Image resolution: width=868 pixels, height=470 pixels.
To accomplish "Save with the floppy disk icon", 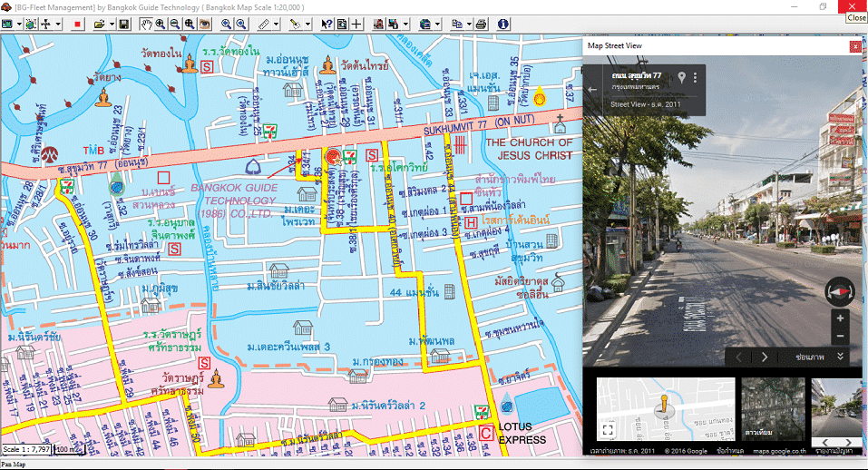I will pyautogui.click(x=124, y=24).
